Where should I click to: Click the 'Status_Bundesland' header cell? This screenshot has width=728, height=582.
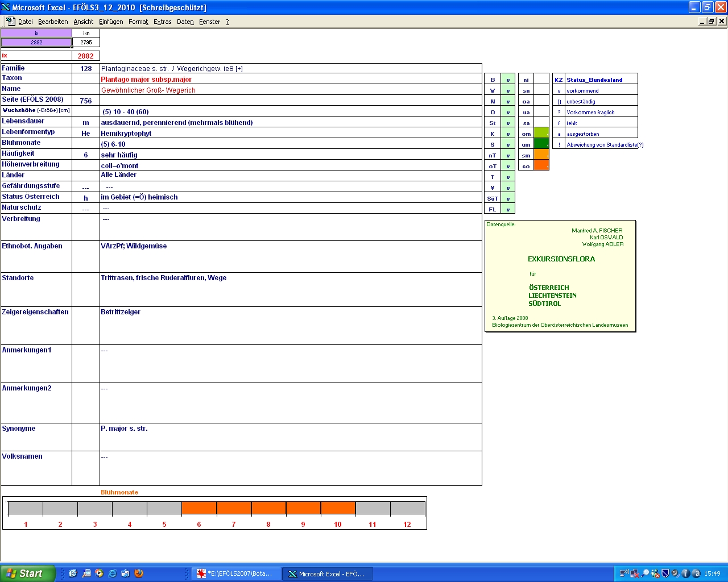[x=601, y=80]
